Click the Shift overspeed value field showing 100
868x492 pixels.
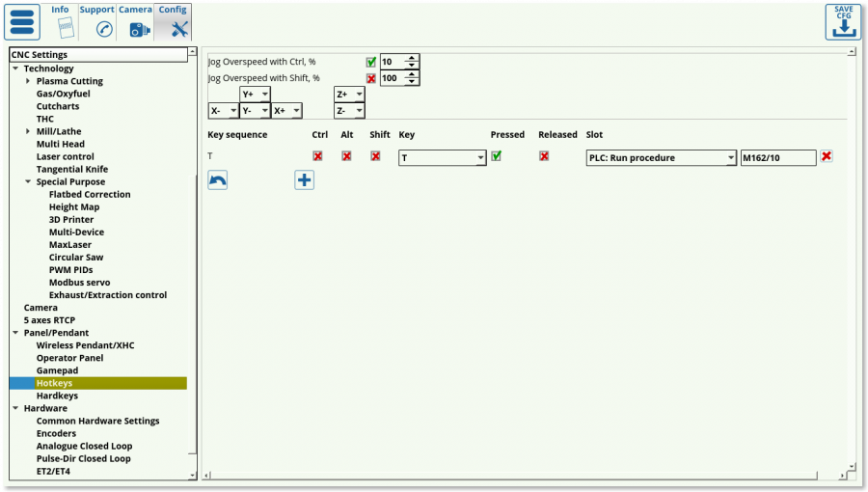[x=393, y=78]
